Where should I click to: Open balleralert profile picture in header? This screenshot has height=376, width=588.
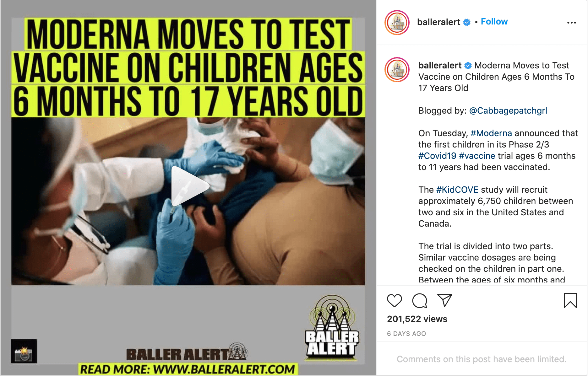(x=397, y=23)
